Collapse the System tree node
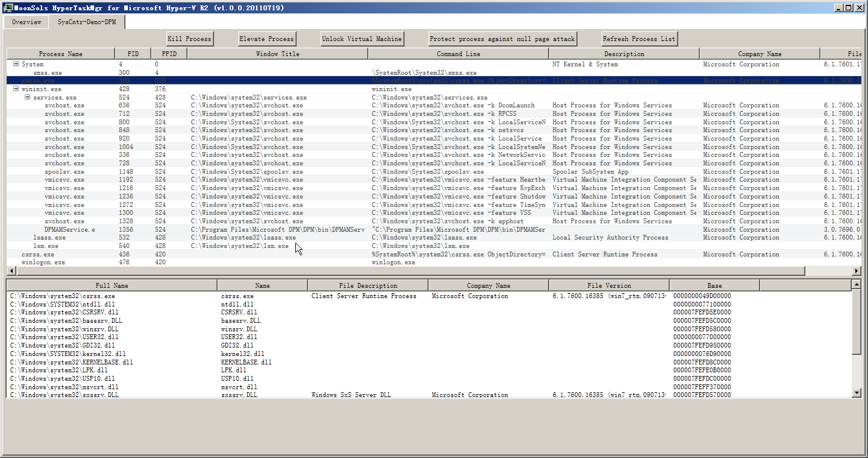The height and width of the screenshot is (458, 868). point(16,64)
